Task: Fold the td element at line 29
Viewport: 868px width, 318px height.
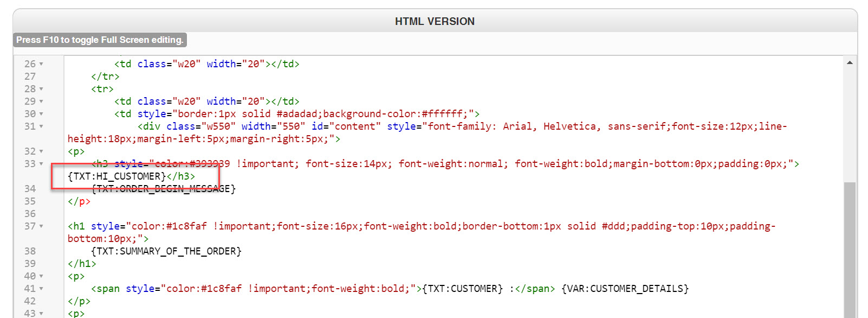Action: point(41,101)
